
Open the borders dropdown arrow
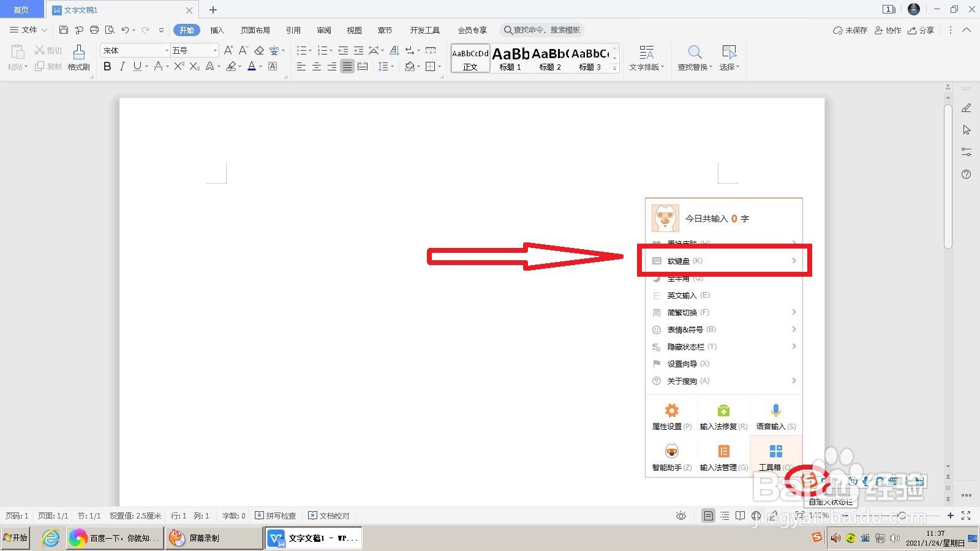[x=439, y=66]
